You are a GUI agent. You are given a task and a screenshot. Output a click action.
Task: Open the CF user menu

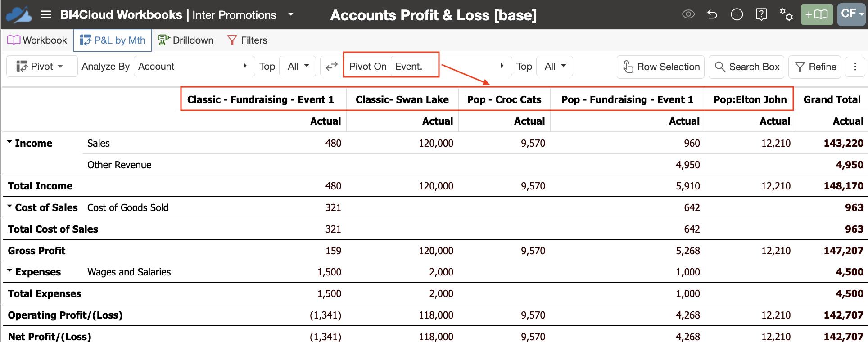point(852,14)
